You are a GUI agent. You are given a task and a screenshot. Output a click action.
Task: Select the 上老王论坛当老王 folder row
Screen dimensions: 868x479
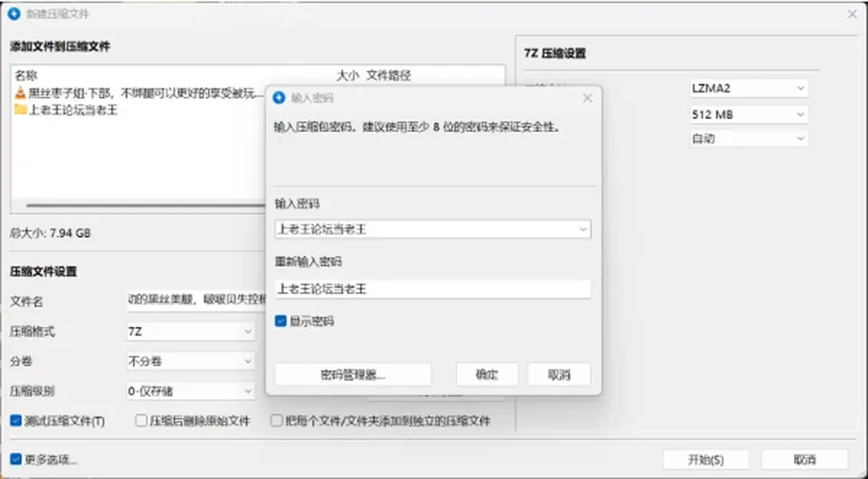point(66,109)
